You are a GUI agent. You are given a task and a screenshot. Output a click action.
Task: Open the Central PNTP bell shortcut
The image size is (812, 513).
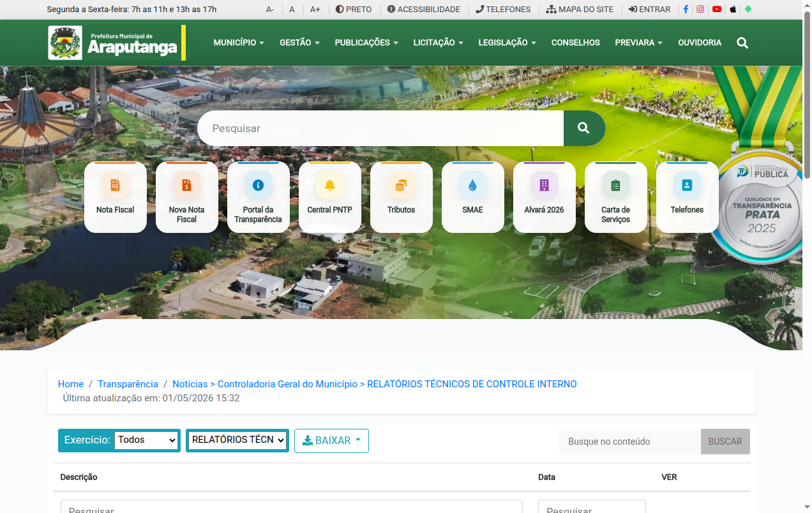tap(330, 197)
